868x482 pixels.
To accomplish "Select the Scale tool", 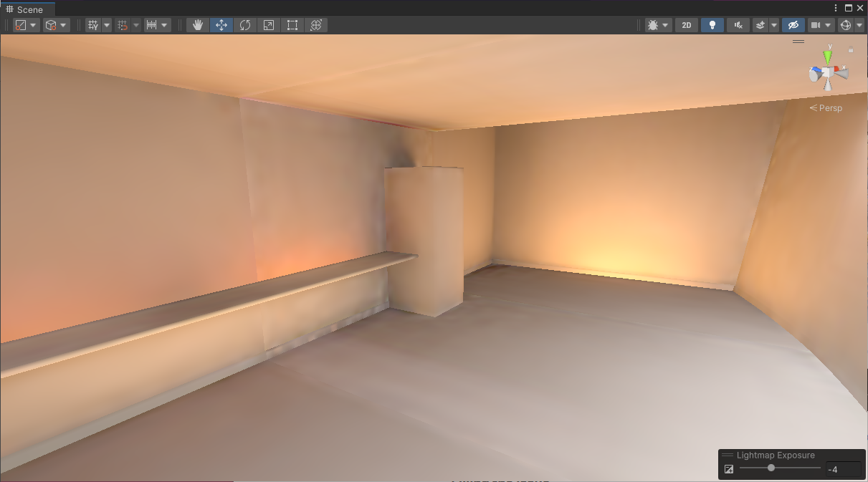I will coord(268,24).
